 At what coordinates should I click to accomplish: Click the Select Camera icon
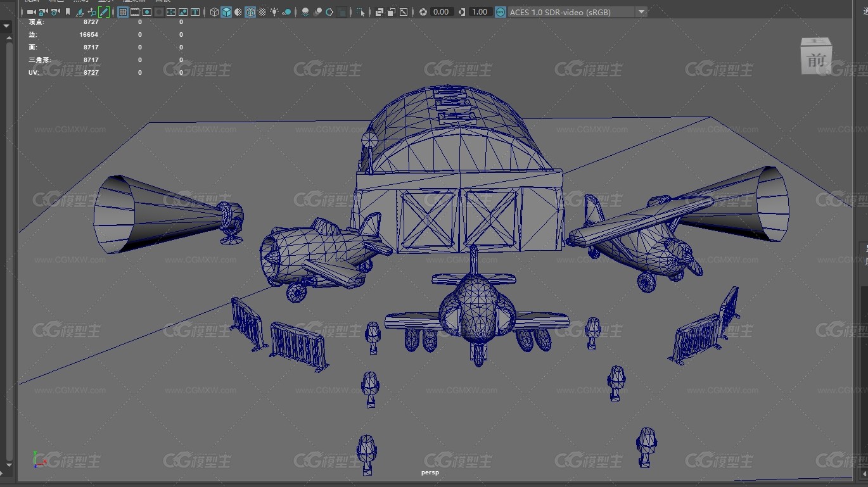31,12
